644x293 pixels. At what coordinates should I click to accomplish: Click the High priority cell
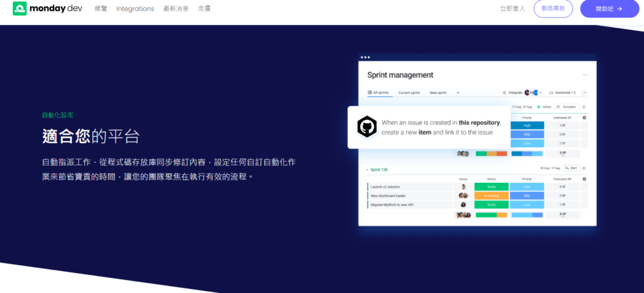[527, 126]
